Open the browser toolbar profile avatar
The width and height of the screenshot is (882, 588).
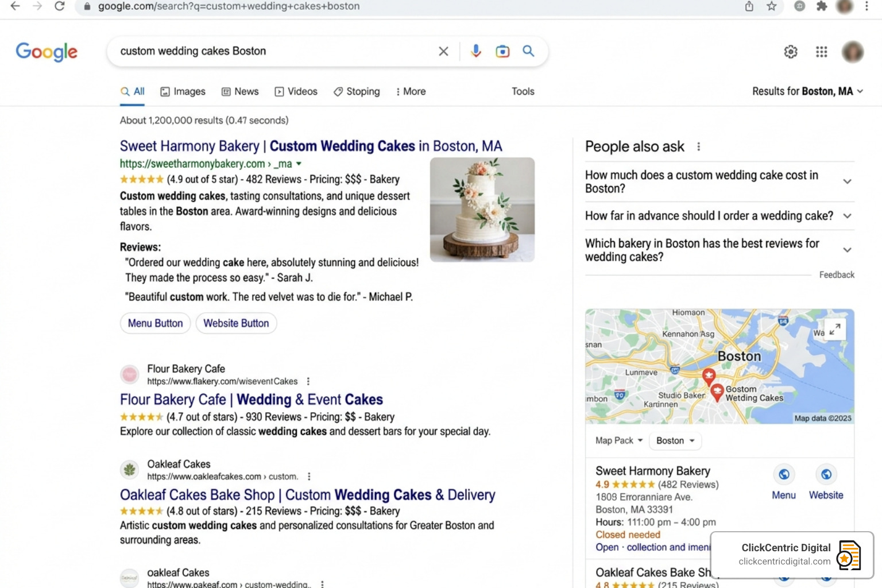coord(845,6)
